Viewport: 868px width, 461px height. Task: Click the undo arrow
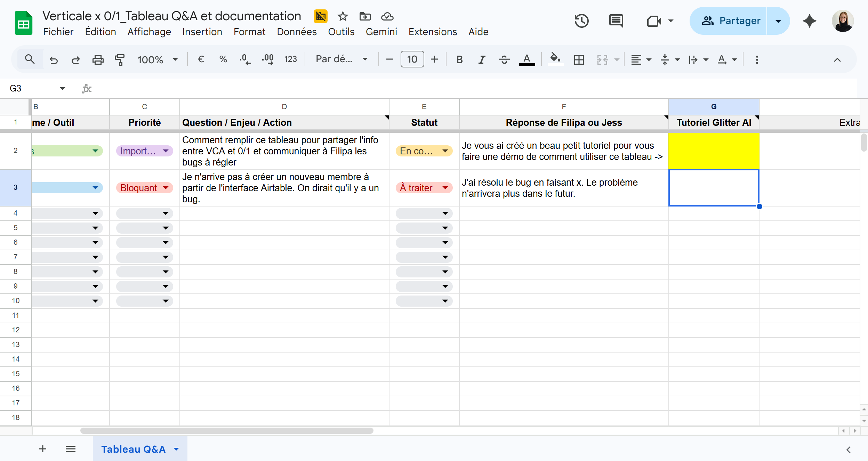[54, 59]
